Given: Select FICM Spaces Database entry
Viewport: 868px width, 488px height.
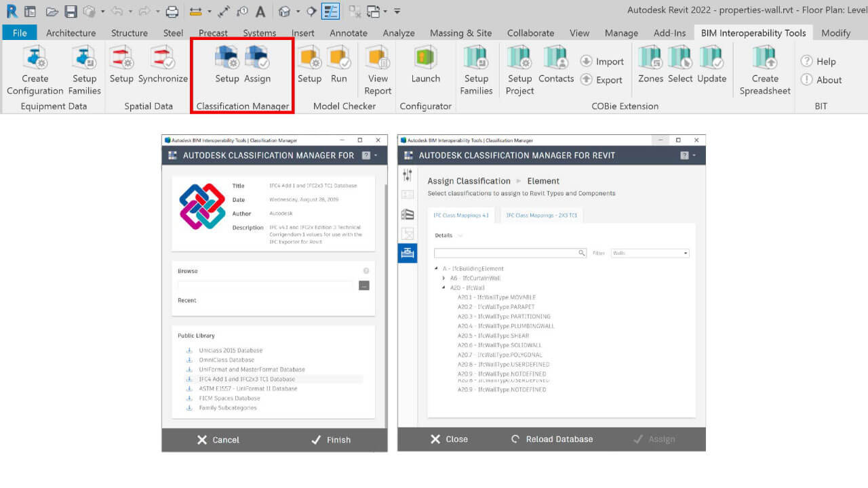Looking at the screenshot, I should tap(229, 399).
